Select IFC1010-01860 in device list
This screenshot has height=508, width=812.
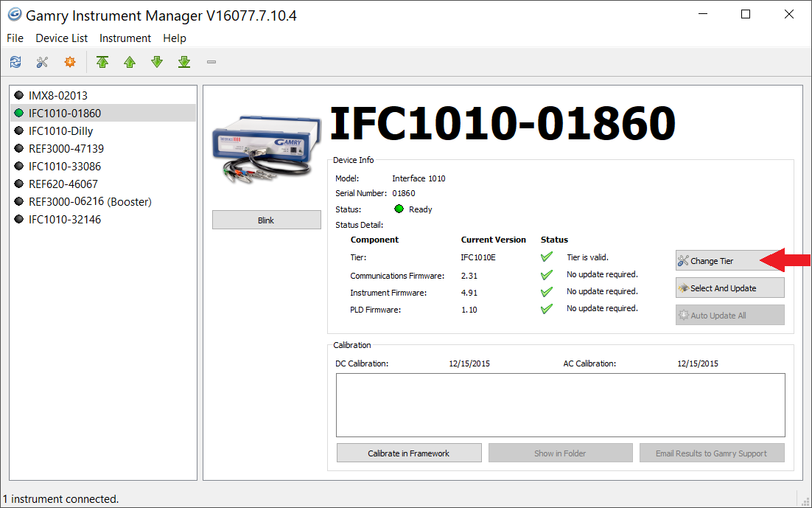103,113
